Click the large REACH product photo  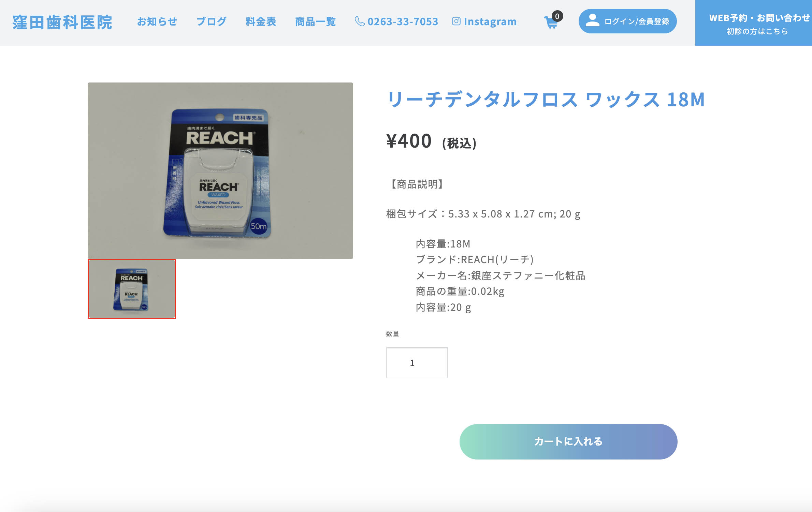[220, 170]
